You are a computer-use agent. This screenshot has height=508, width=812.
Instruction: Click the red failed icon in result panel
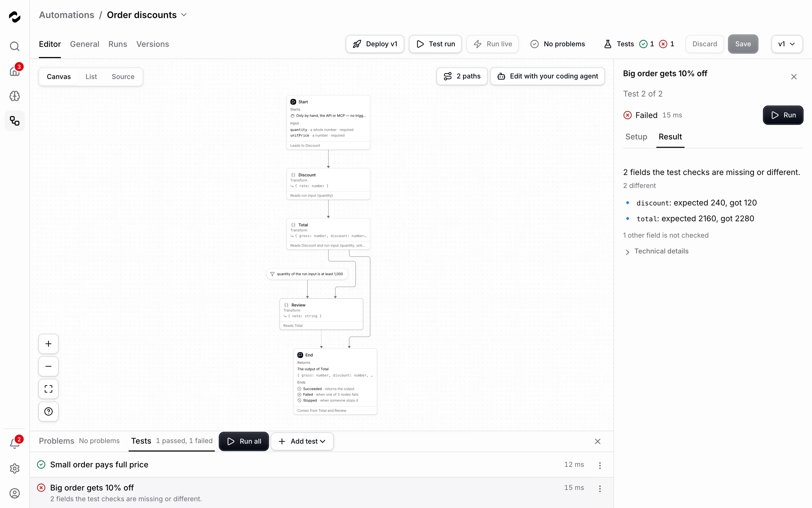627,115
